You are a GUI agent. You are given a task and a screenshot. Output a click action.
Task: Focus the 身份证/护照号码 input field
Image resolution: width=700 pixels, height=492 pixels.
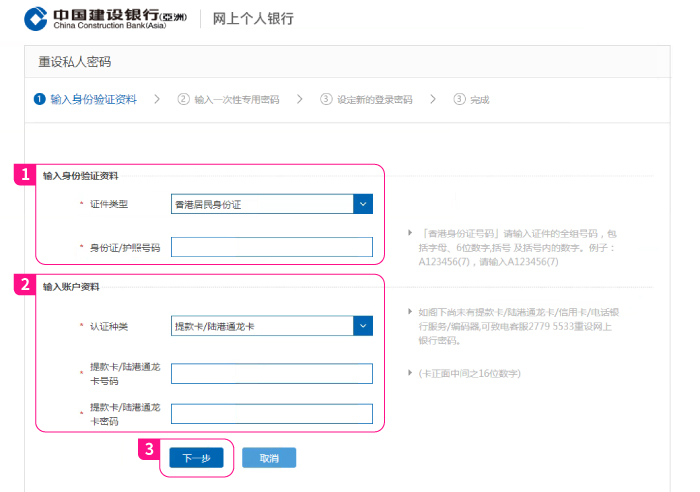tap(271, 247)
